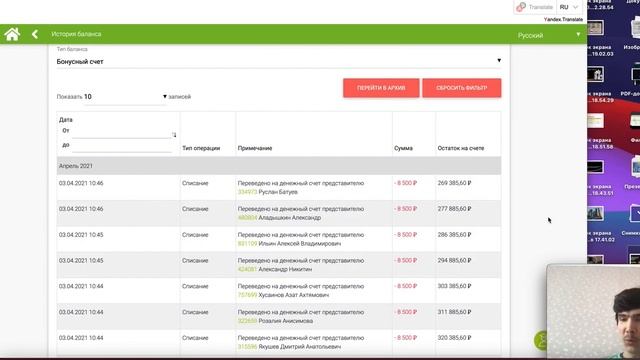Click the 'Перейти в архив' button
Image resolution: width=640 pixels, height=360 pixels.
381,88
